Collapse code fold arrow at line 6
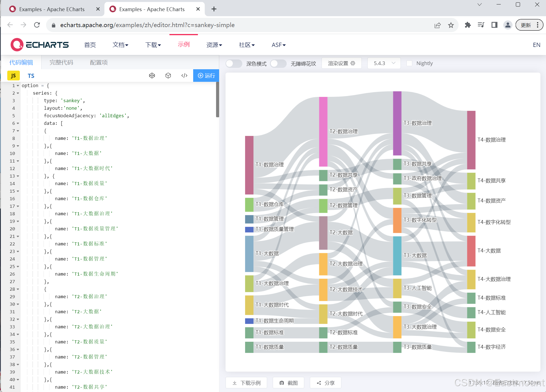 (x=18, y=123)
